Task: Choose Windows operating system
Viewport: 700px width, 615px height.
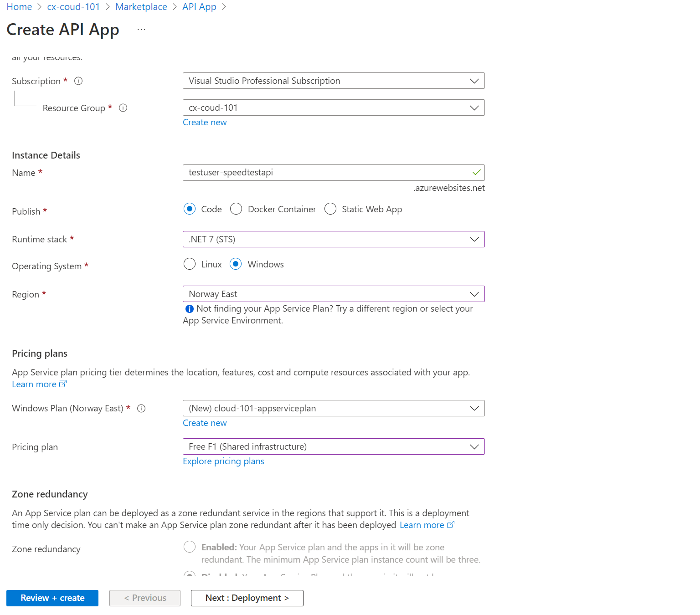Action: tap(236, 264)
